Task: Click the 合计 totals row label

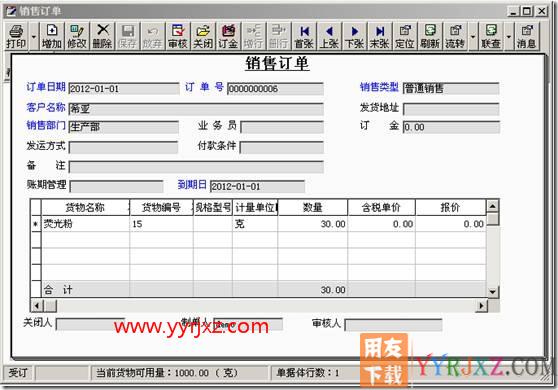Action: (x=58, y=290)
